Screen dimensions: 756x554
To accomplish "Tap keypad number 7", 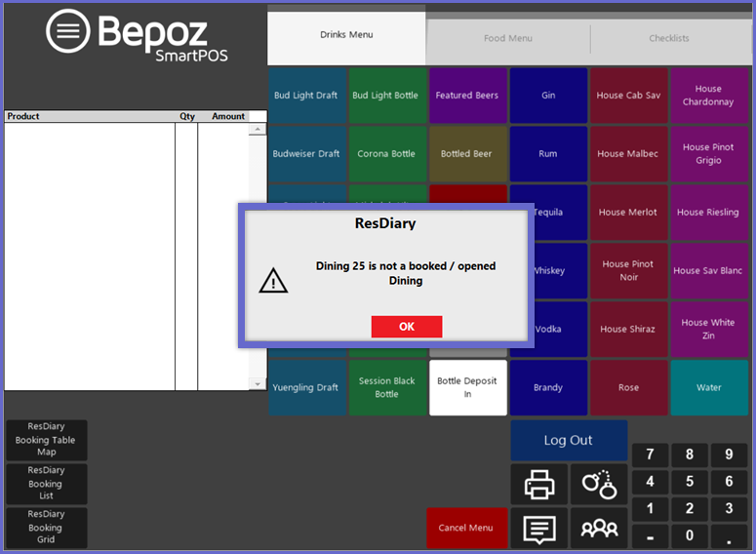I will pyautogui.click(x=650, y=455).
